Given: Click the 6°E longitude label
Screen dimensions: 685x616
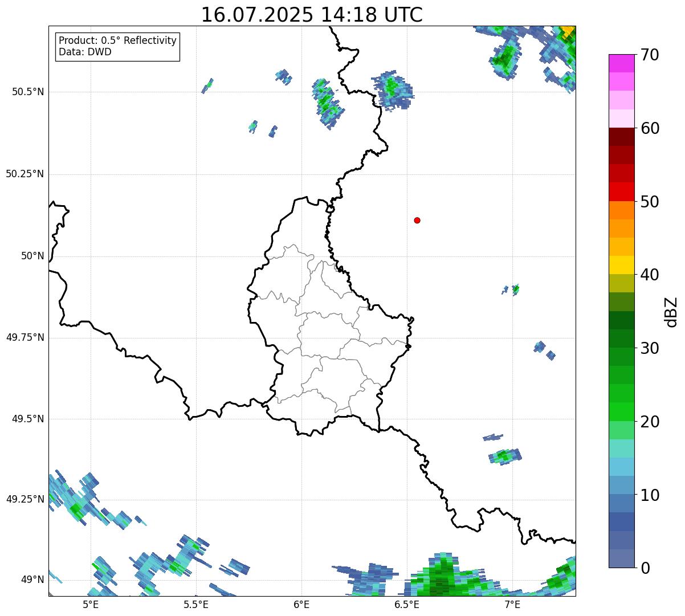Looking at the screenshot, I should click(x=301, y=604).
